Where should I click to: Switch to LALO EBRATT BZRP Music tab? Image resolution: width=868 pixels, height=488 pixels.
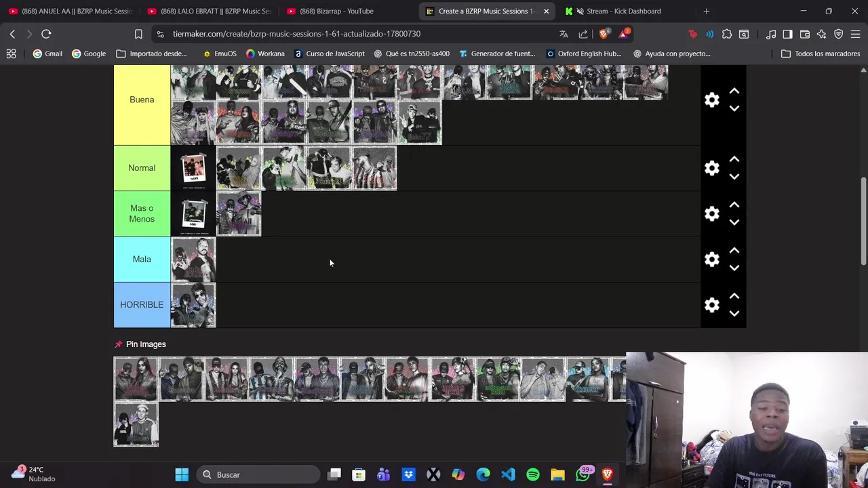coord(209,11)
